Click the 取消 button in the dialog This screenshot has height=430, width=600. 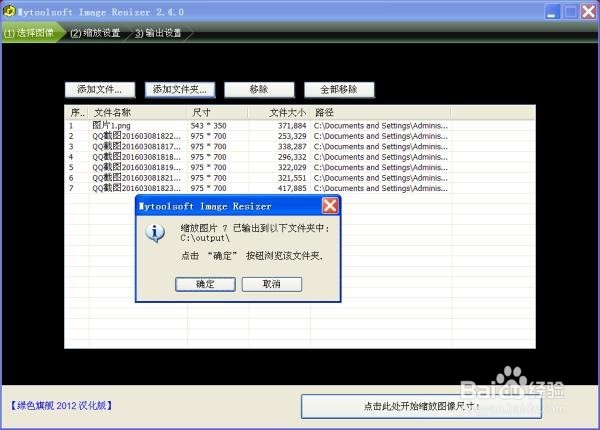tap(272, 284)
